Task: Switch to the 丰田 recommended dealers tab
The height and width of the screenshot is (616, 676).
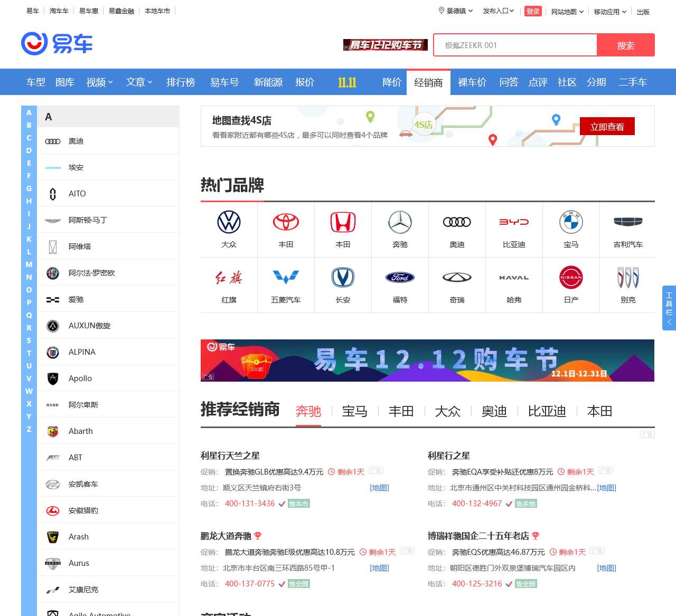Action: (401, 411)
